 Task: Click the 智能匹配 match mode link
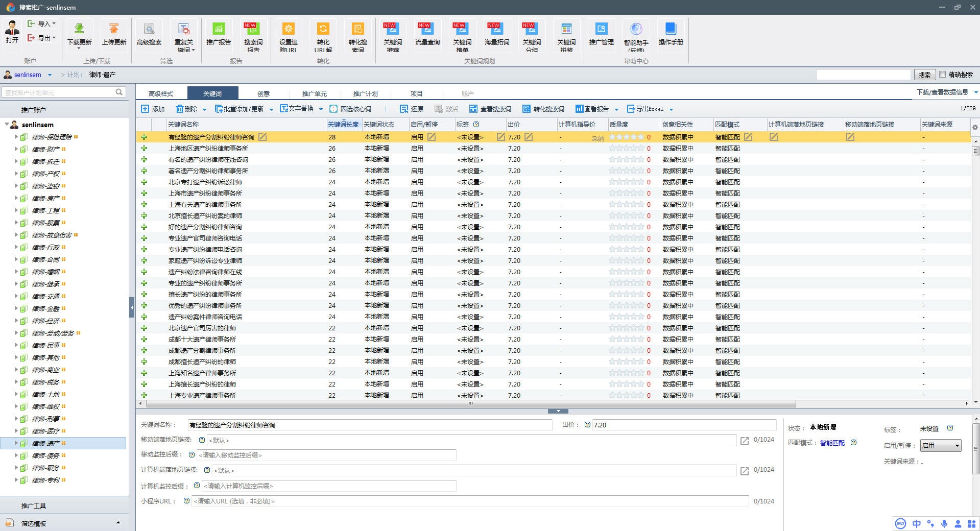tap(832, 443)
